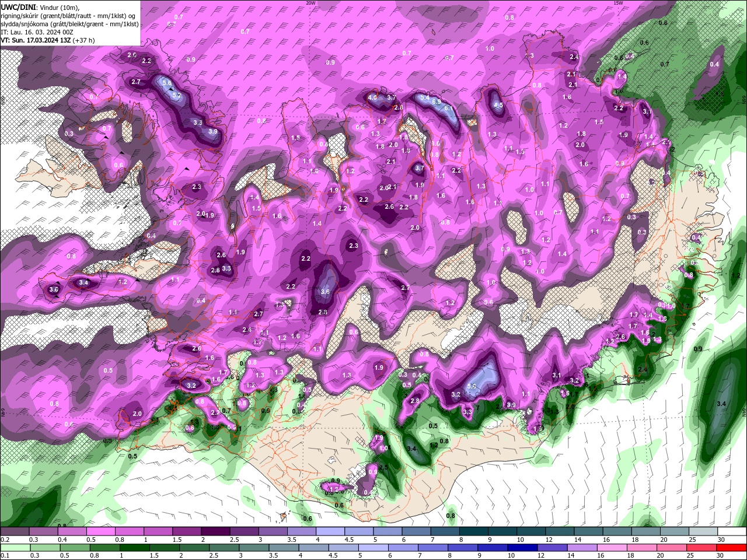Click the 6.1 value on the north coast
This screenshot has width=747, height=560.
(449, 108)
